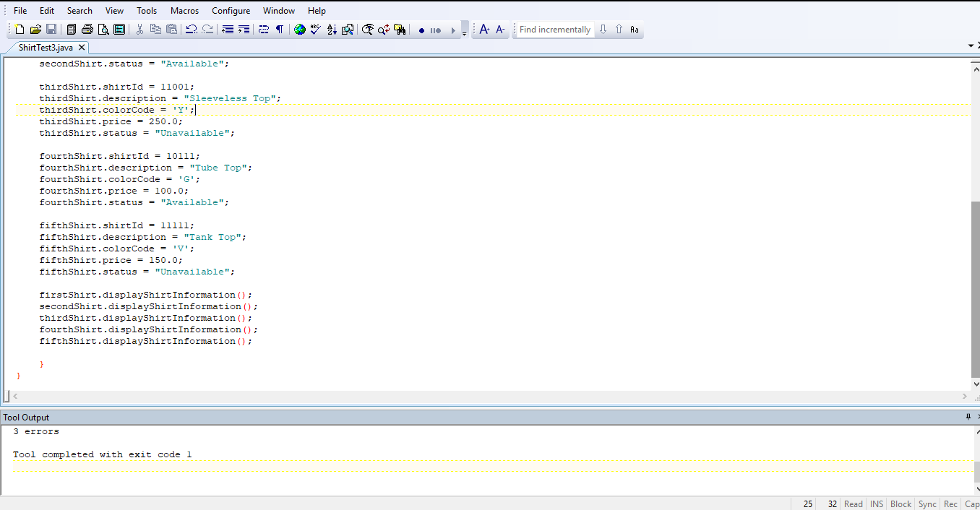Start recording a macro

pos(421,30)
